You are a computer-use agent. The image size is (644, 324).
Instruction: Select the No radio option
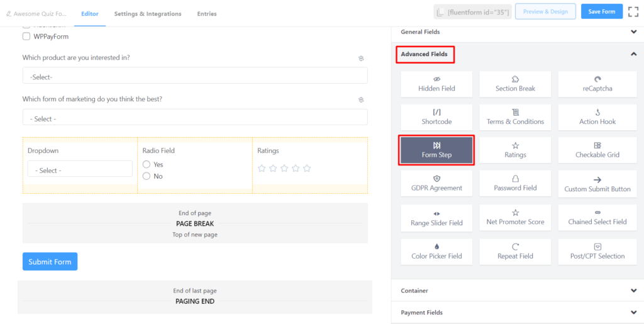point(147,176)
